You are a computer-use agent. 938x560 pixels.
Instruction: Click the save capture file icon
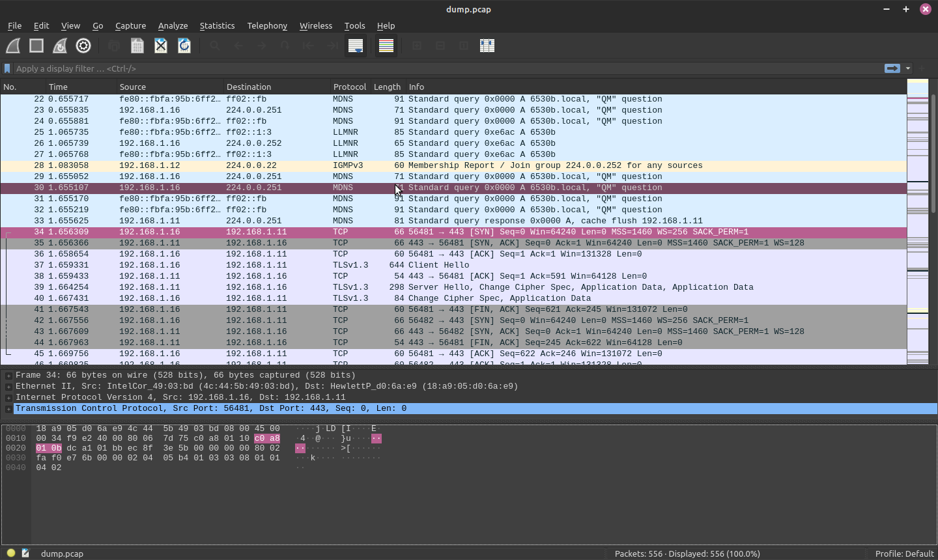(137, 46)
